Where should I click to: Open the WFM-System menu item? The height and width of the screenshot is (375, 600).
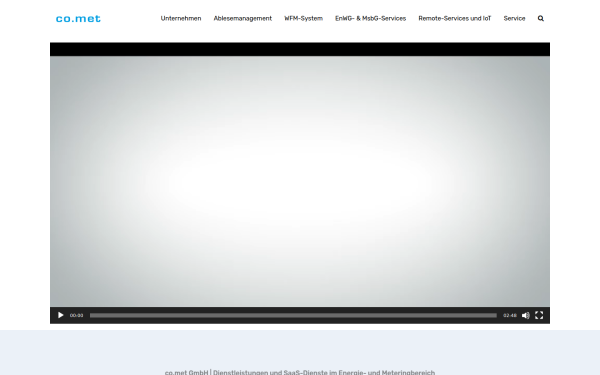click(303, 18)
